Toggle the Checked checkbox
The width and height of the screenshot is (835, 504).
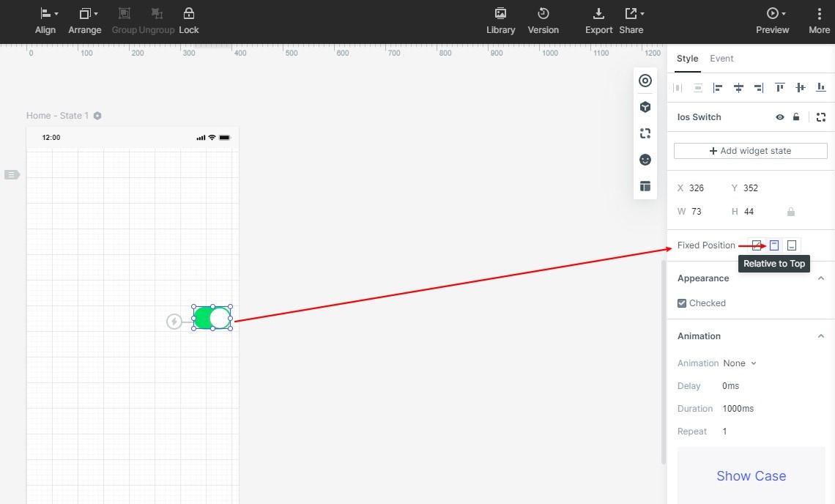682,303
